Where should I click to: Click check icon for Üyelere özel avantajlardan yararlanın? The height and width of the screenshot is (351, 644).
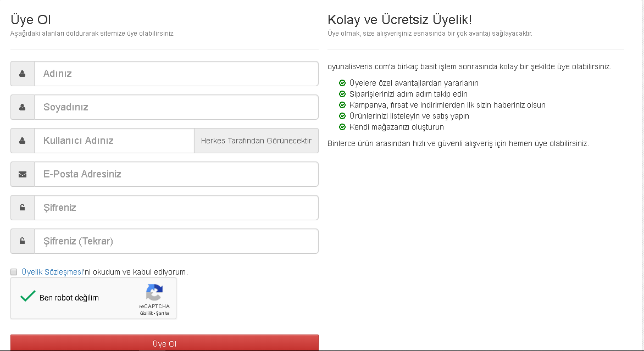pyautogui.click(x=342, y=83)
